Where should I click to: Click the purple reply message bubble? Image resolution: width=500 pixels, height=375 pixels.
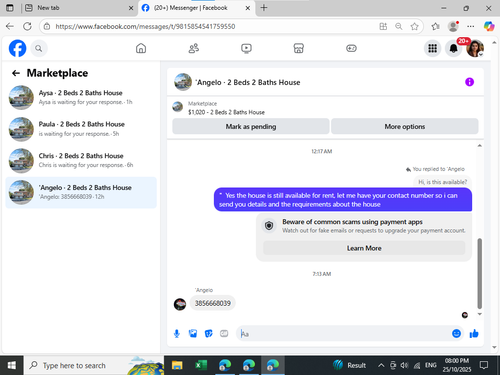pos(343,200)
